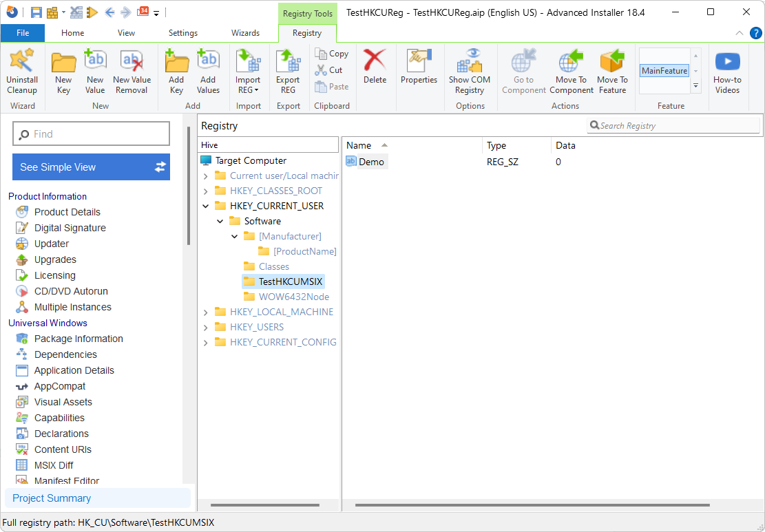Select MainFeature in the Feature gallery

664,71
